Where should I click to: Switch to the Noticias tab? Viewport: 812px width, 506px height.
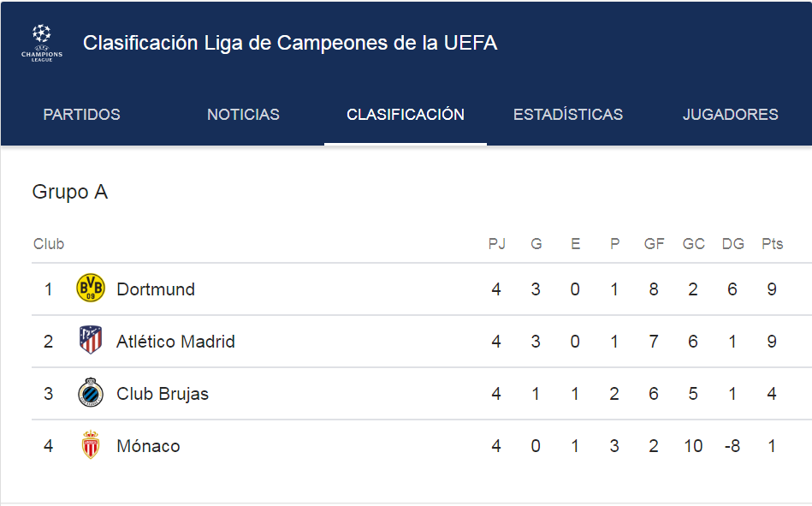point(243,115)
